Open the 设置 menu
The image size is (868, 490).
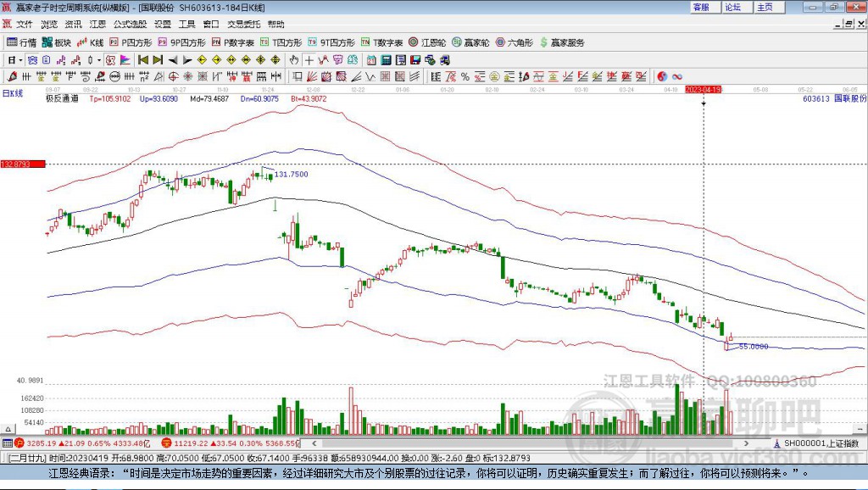coord(162,24)
